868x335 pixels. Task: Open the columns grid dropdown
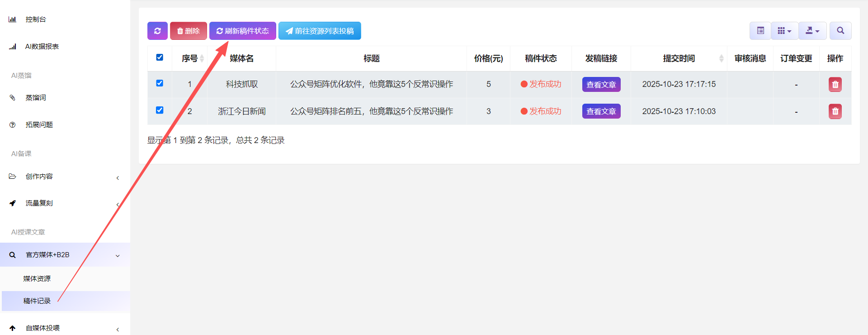784,31
